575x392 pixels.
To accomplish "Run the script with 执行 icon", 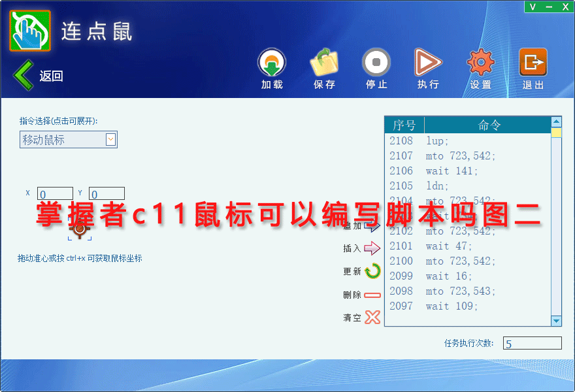I will click(x=428, y=62).
